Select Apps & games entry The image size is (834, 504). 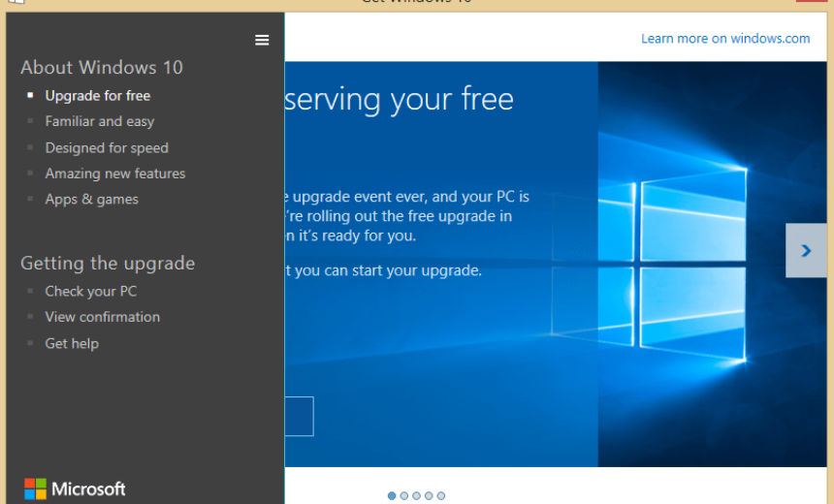click(91, 200)
